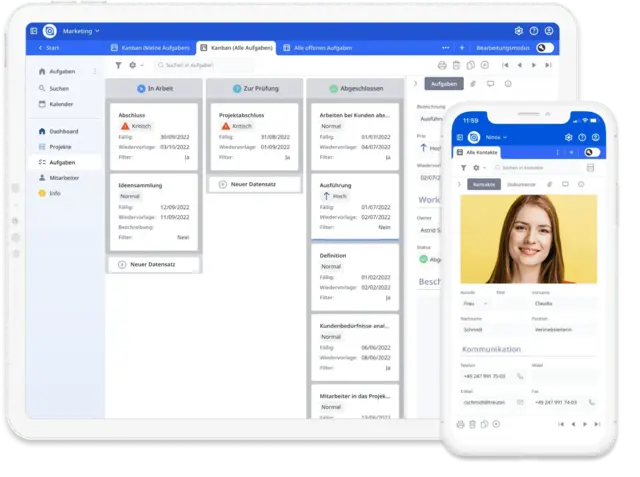
Task: Open the Anrede dropdown showing Frau
Action: [474, 303]
